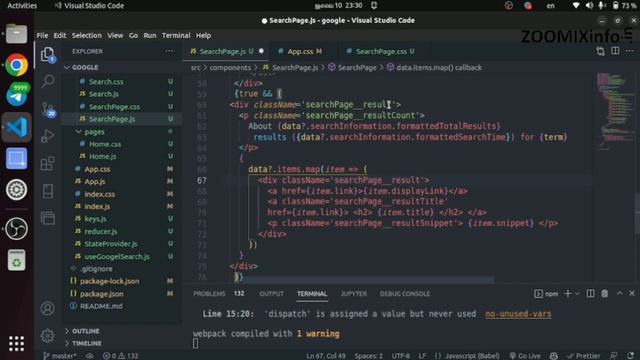640x360 pixels.
Task: Change indentation Spaces: 2
Action: (369, 356)
